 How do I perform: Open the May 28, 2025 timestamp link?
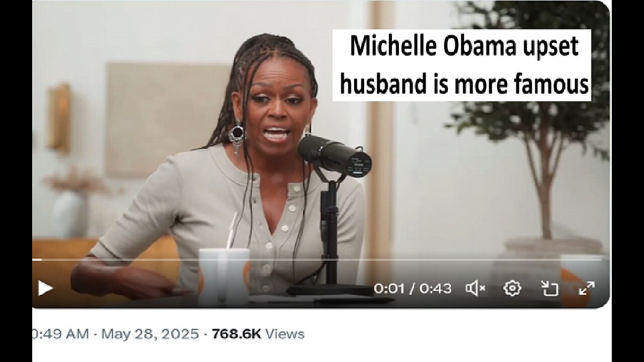150,334
